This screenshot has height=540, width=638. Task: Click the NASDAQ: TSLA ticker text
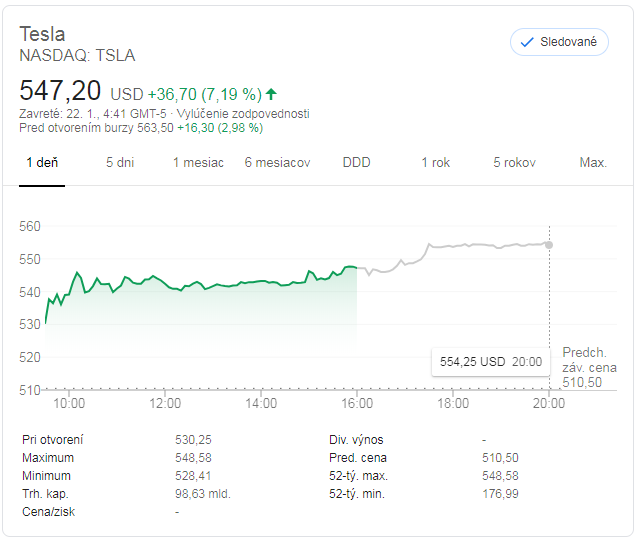point(77,56)
